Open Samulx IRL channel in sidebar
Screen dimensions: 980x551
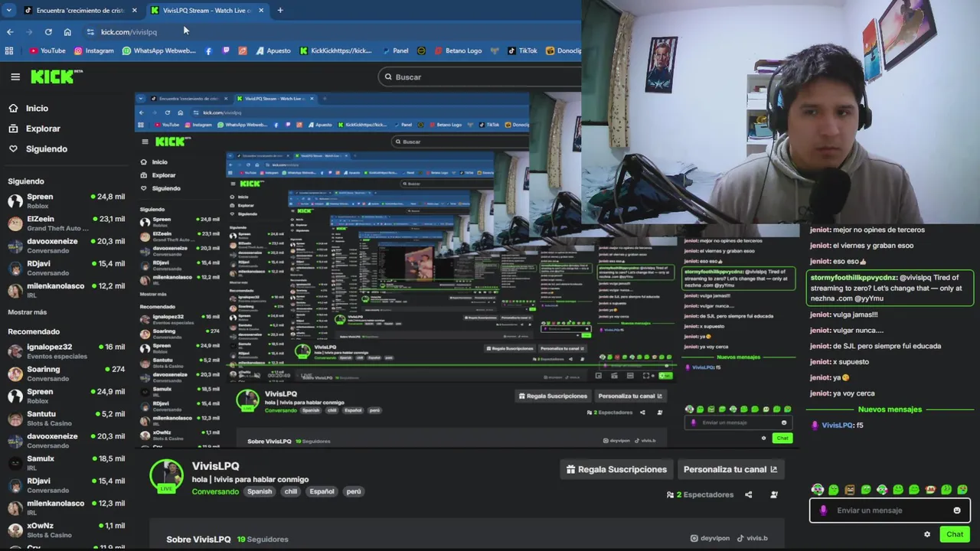[x=66, y=462]
